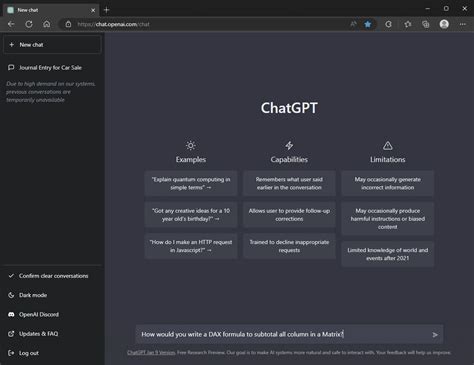Click the address bar URL chat.openai.com
474x365 pixels.
coord(113,24)
